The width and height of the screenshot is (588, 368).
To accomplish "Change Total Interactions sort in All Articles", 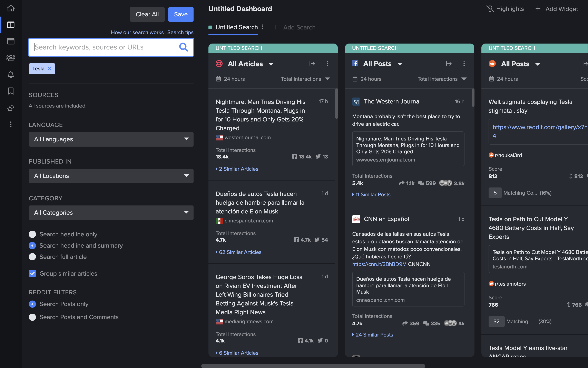I will point(305,79).
